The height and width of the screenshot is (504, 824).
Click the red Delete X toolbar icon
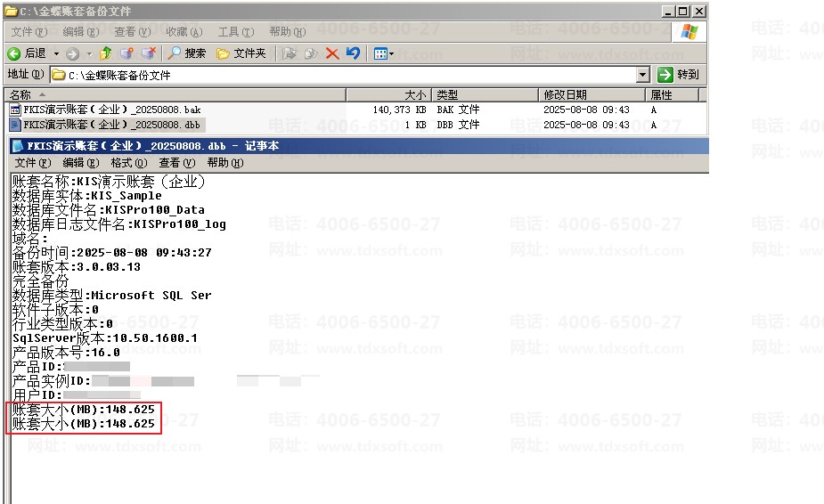click(x=332, y=53)
